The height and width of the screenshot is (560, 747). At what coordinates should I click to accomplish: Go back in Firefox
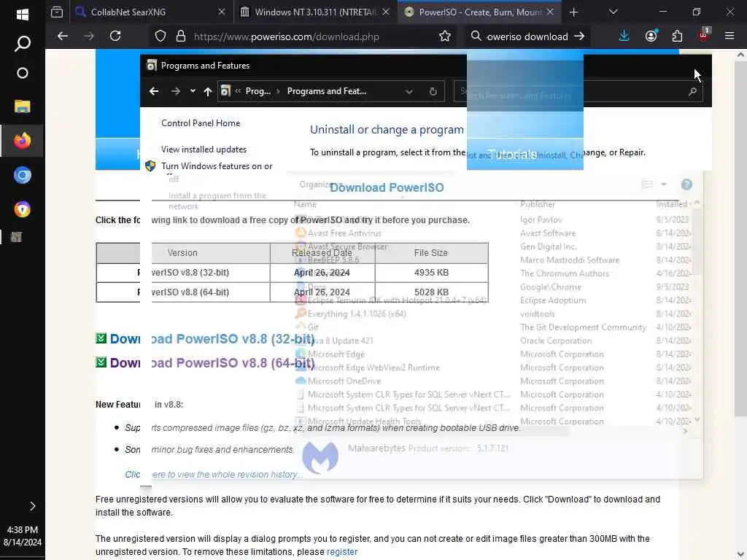[x=63, y=36]
